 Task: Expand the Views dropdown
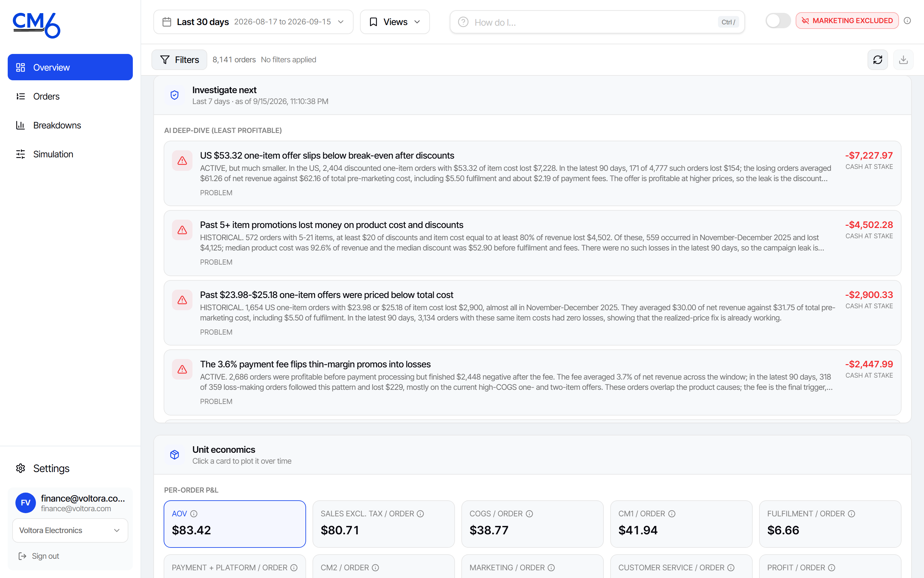pos(394,22)
